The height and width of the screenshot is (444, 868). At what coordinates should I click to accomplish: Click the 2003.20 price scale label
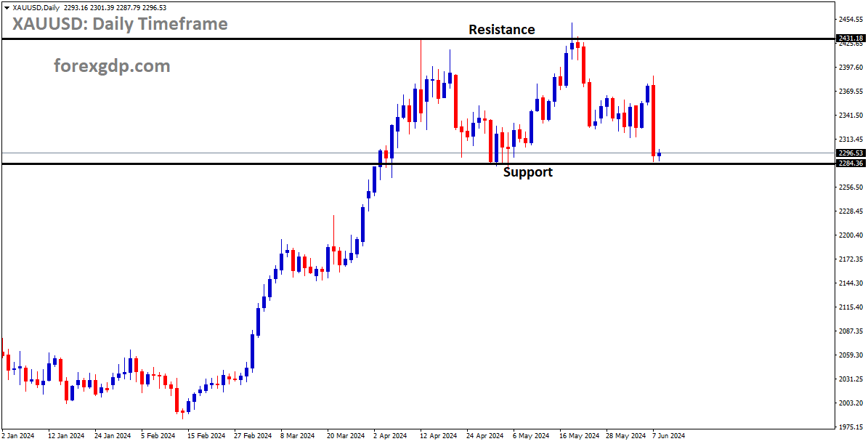(851, 403)
